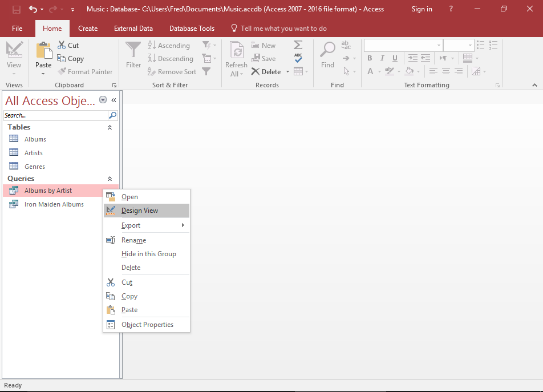This screenshot has width=543, height=392.
Task: Click the Spelling ABC check icon
Action: point(298,58)
